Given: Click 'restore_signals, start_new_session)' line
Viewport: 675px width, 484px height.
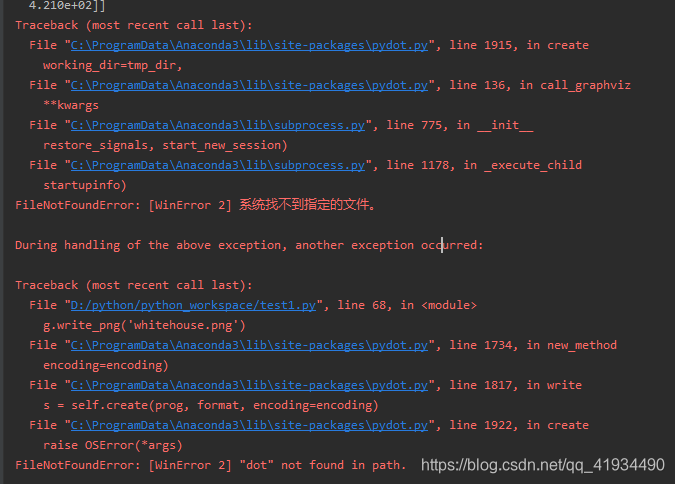Looking at the screenshot, I should 165,146.
